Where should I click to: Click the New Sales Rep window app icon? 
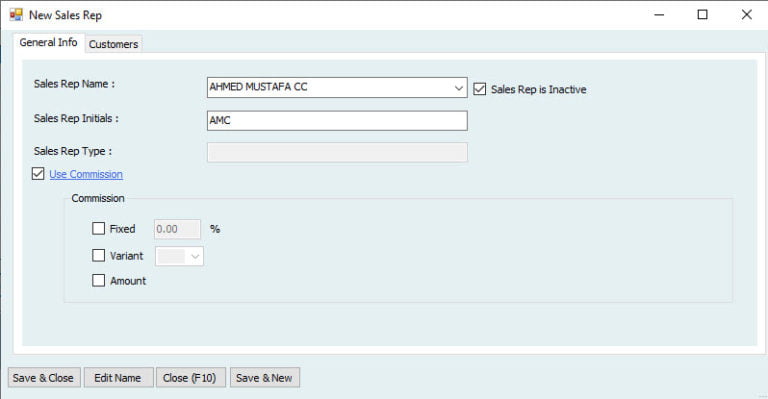16,15
